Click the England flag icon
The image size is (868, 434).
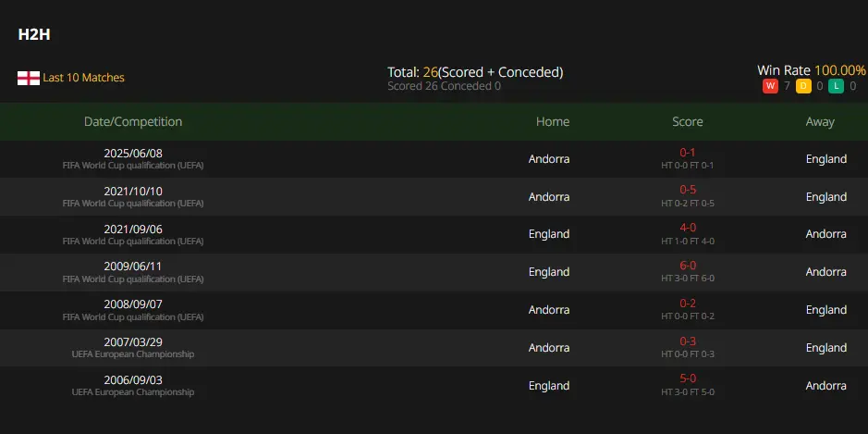pyautogui.click(x=29, y=78)
